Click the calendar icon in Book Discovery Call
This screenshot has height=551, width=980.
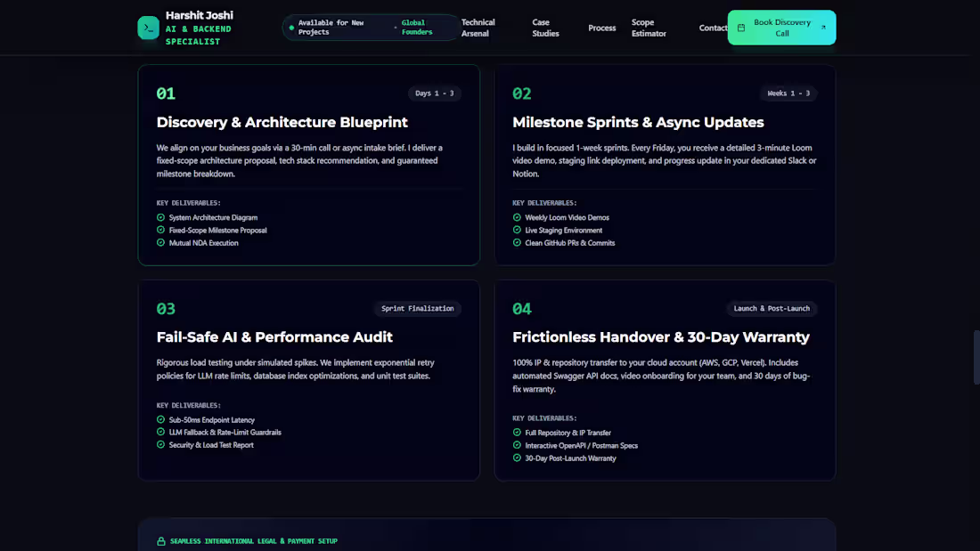tap(741, 28)
